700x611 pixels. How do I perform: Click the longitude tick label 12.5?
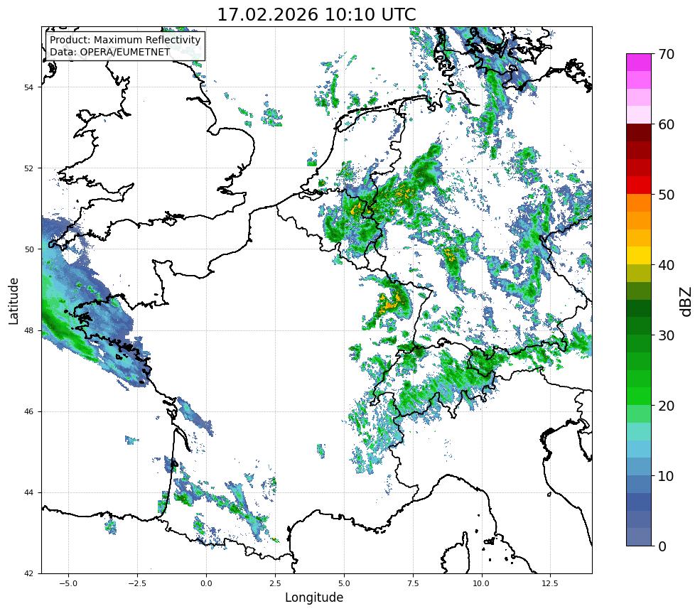pos(551,583)
